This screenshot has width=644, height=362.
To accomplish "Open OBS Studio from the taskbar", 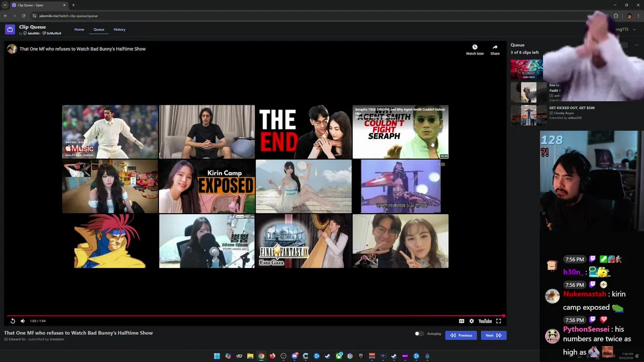I will click(x=283, y=356).
